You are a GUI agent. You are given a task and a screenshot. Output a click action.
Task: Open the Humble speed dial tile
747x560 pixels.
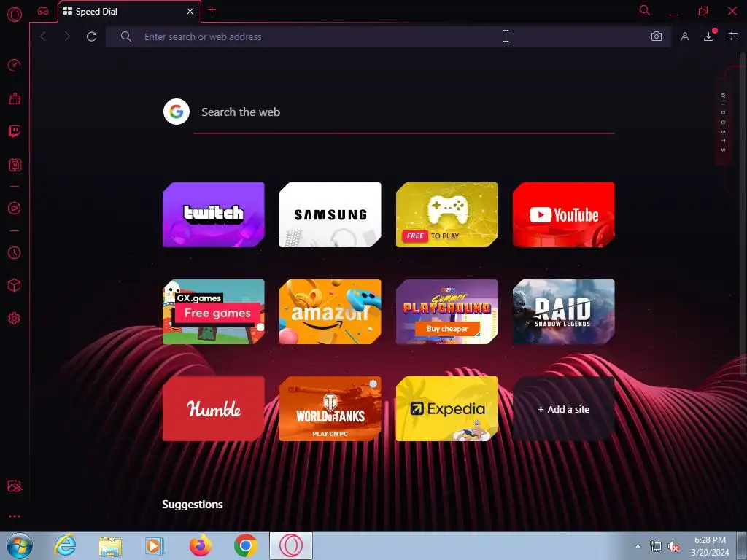214,409
